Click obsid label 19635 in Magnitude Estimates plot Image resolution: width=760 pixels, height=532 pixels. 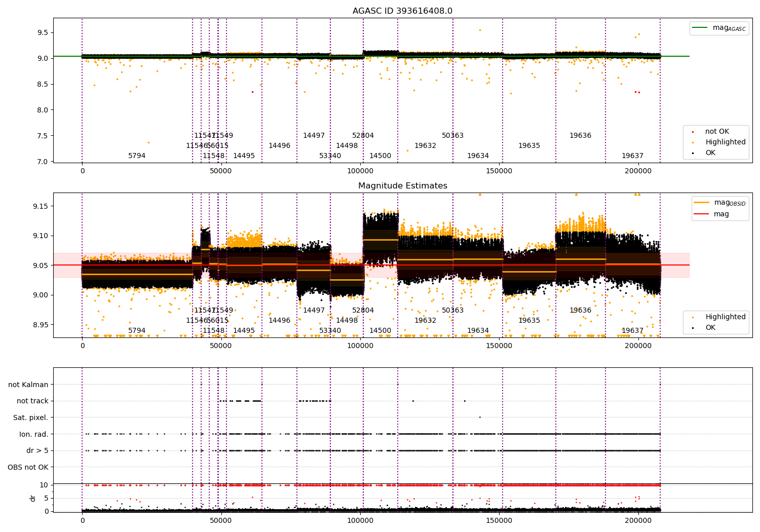529,321
